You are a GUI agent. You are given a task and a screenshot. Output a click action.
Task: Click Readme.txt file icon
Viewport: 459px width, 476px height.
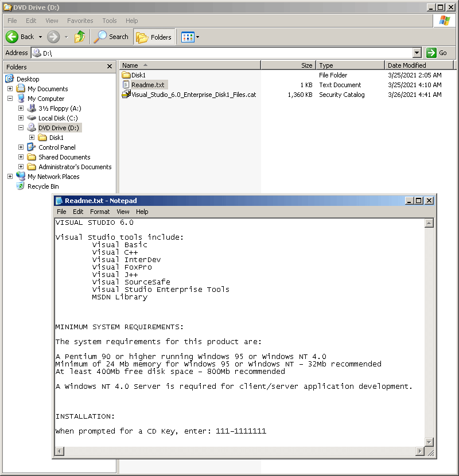click(126, 85)
